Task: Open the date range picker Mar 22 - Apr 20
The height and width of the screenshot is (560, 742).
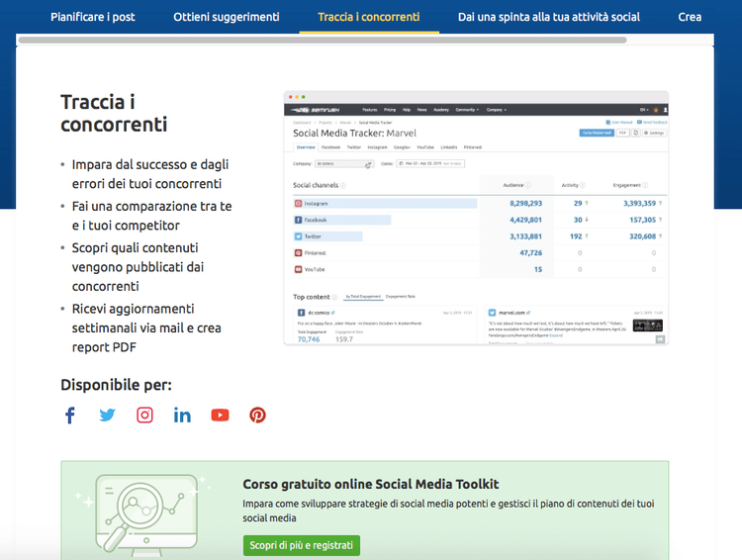Action: (430, 164)
